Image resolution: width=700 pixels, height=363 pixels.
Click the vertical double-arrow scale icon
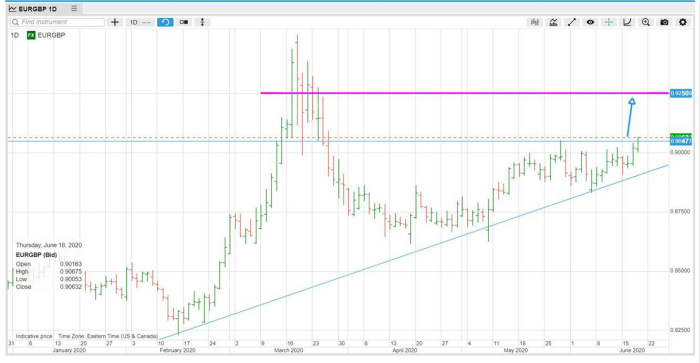[x=202, y=22]
